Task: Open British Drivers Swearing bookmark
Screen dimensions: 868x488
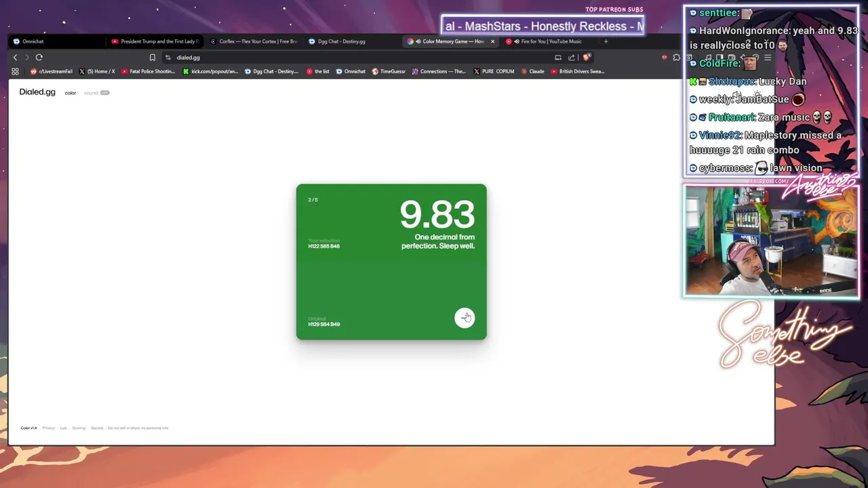Action: [x=578, y=71]
